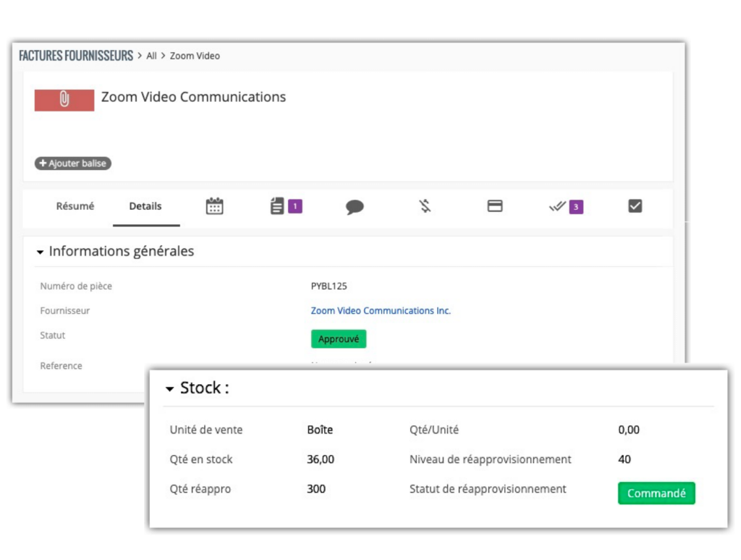Image resolution: width=741 pixels, height=560 pixels.
Task: Click the Qté en stock value 36,00
Action: pos(321,459)
